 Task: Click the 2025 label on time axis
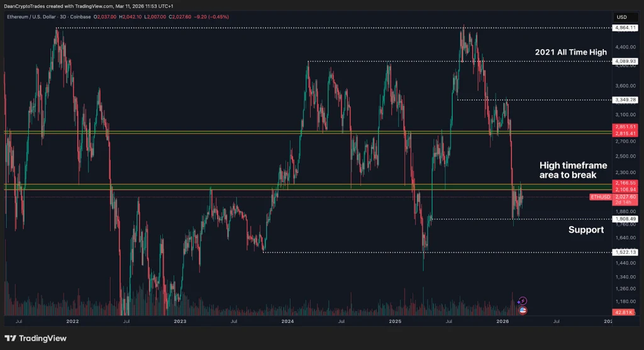point(395,321)
